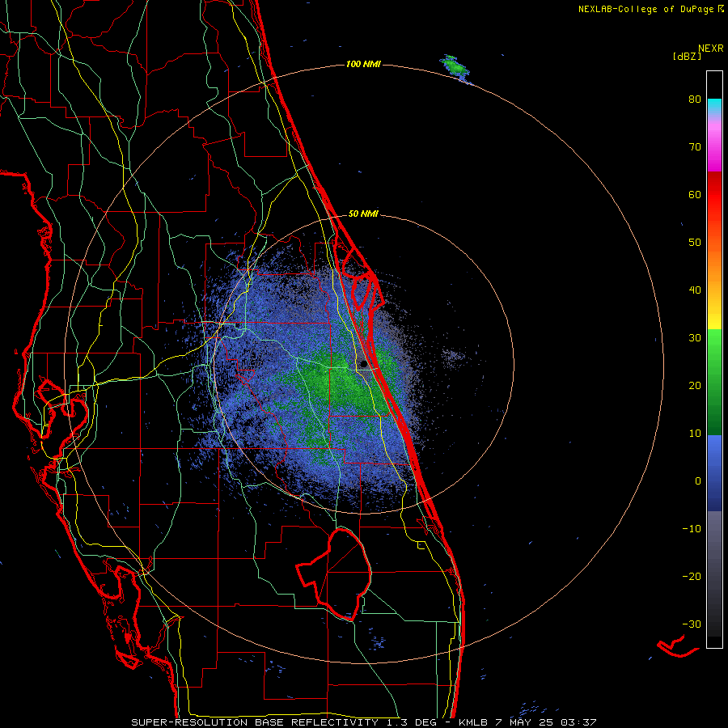Click the '-20' value on dBZ scale
The height and width of the screenshot is (728, 728).
692,577
